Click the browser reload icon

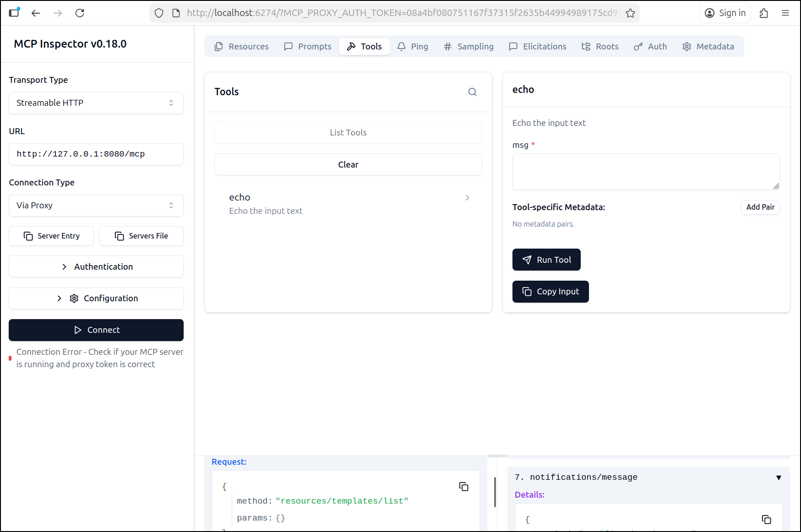point(80,13)
